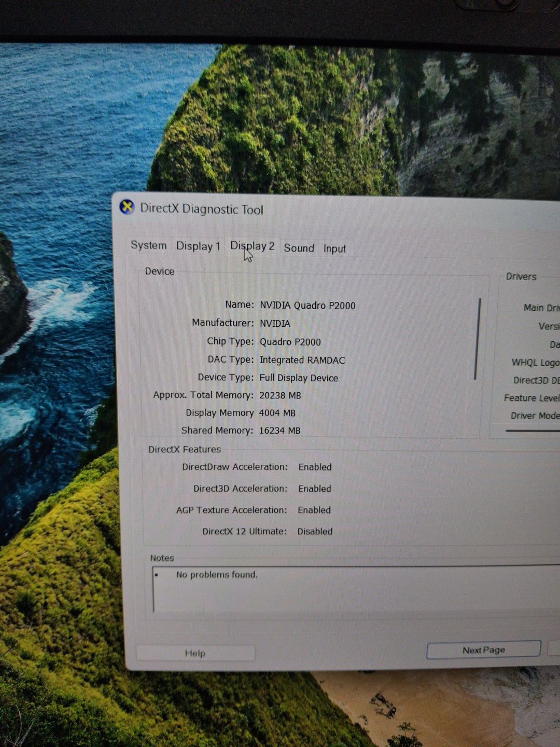Click the 'Full Display Device' value

pos(299,378)
